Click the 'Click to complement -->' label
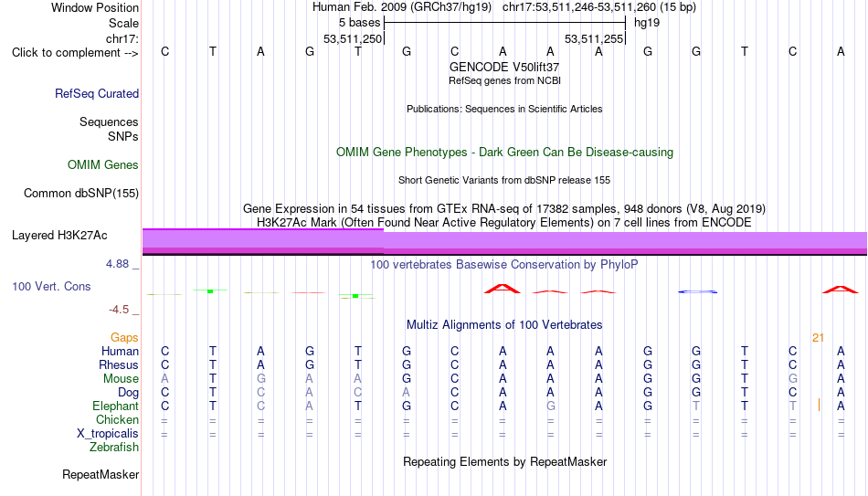The image size is (868, 496). (75, 53)
